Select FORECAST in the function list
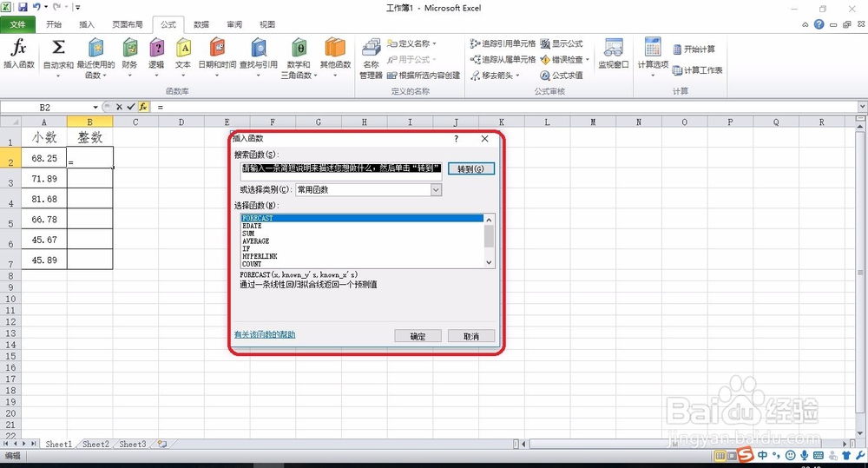The image size is (868, 468). coord(362,218)
